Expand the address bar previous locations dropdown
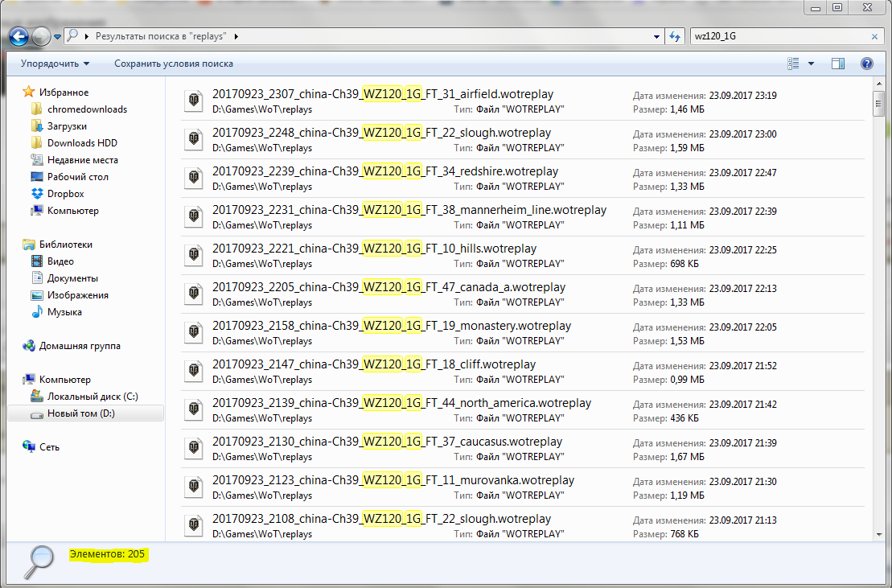The width and height of the screenshot is (892, 588). (x=657, y=36)
